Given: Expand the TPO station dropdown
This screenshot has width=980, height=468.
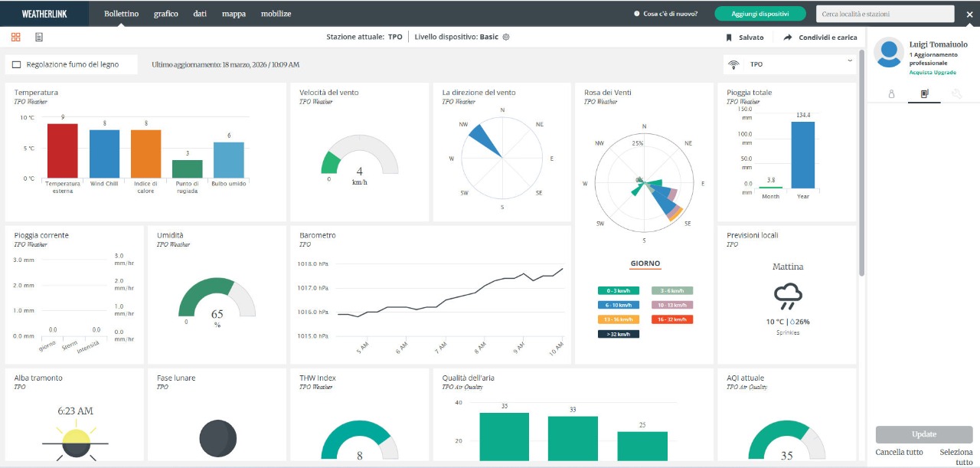Looking at the screenshot, I should (x=850, y=61).
